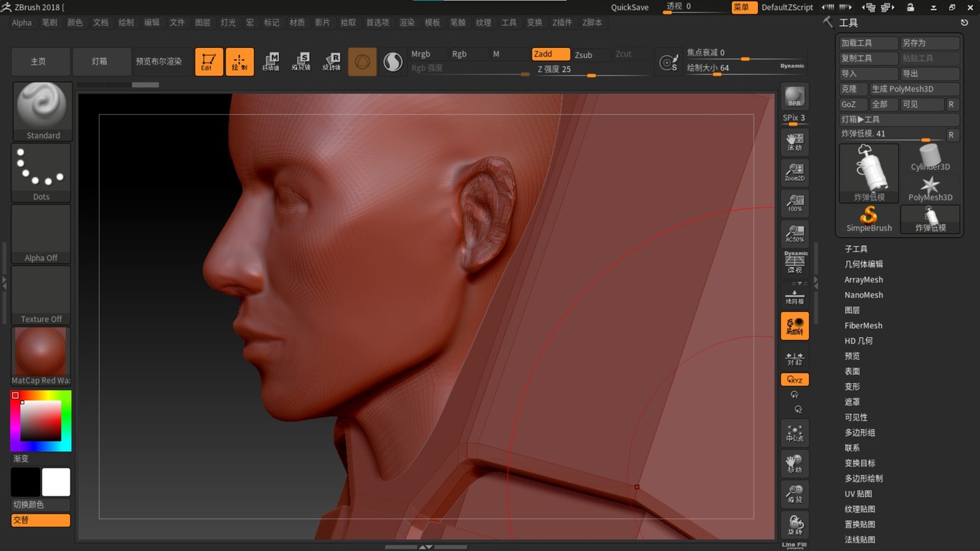980x551 pixels.
Task: Choose the Scale (缩放轴) transform icon
Action: pyautogui.click(x=301, y=62)
